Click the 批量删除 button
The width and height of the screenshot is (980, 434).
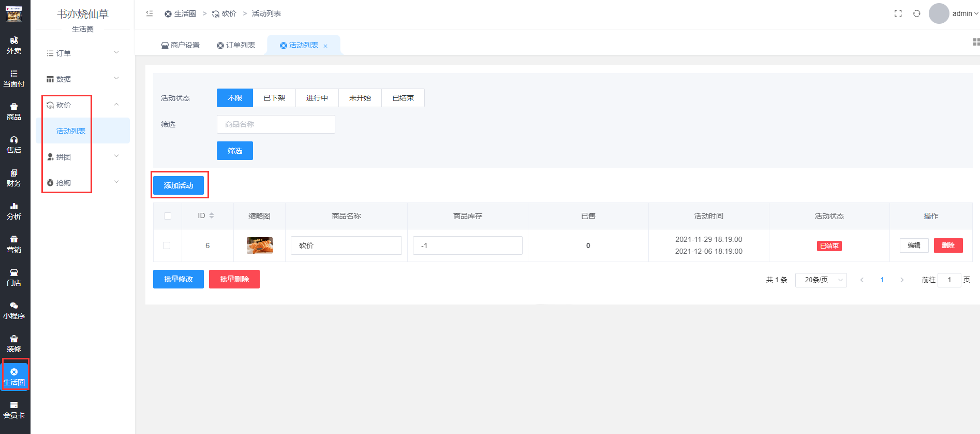234,279
